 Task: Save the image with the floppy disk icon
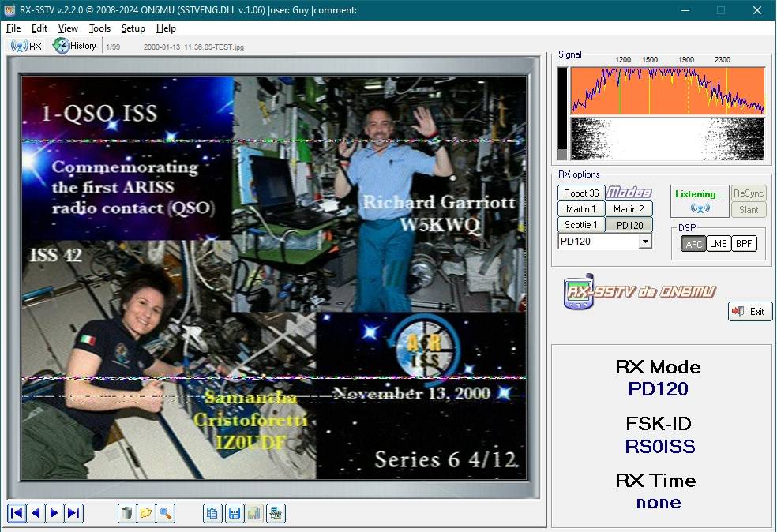coord(235,513)
